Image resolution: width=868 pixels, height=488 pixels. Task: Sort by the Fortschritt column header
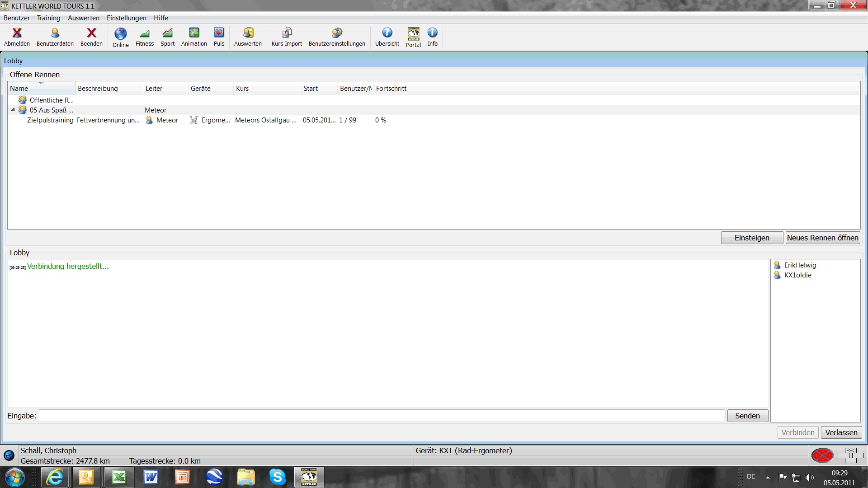pyautogui.click(x=391, y=89)
